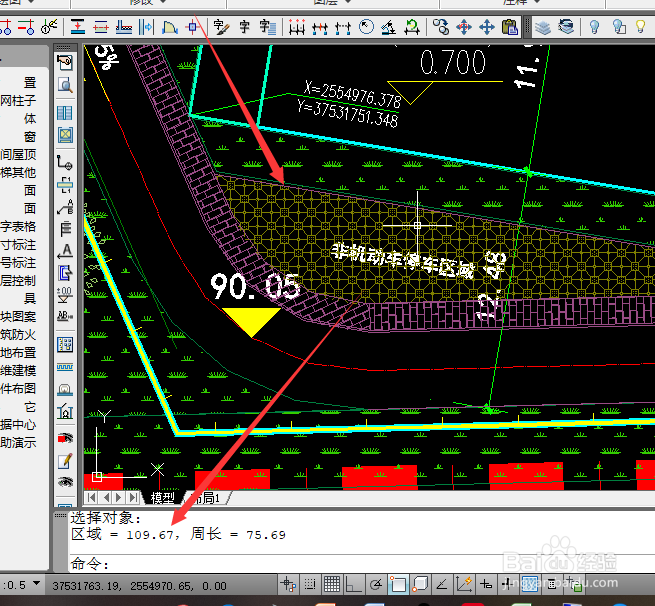Click the arch-shaped door icon
Viewport: 655px width, 606px height.
pyautogui.click(x=169, y=28)
